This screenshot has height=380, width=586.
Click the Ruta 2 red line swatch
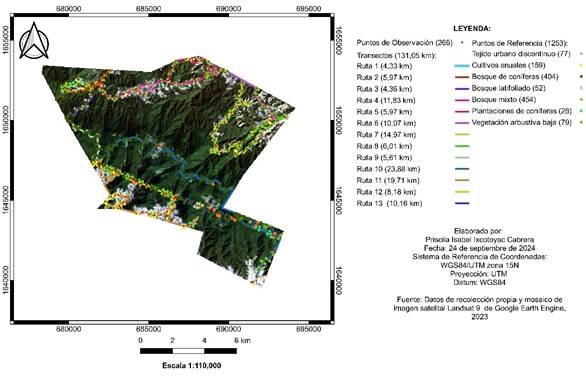click(462, 77)
